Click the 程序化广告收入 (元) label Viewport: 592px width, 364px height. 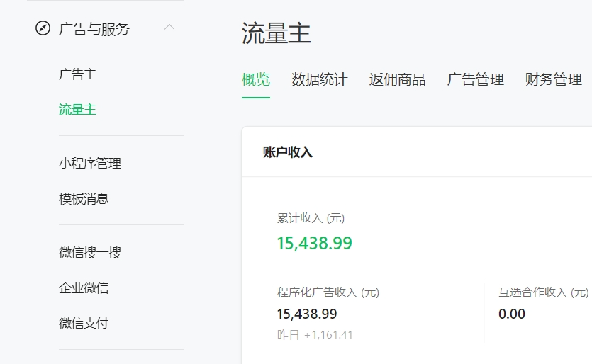328,292
